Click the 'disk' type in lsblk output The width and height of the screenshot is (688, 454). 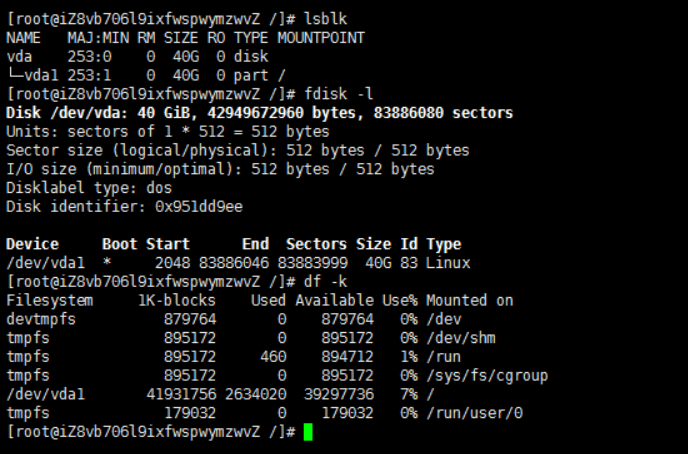tap(251, 57)
